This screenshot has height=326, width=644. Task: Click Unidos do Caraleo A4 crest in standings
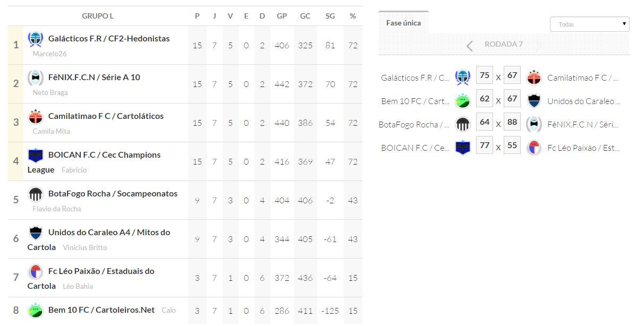(x=35, y=233)
